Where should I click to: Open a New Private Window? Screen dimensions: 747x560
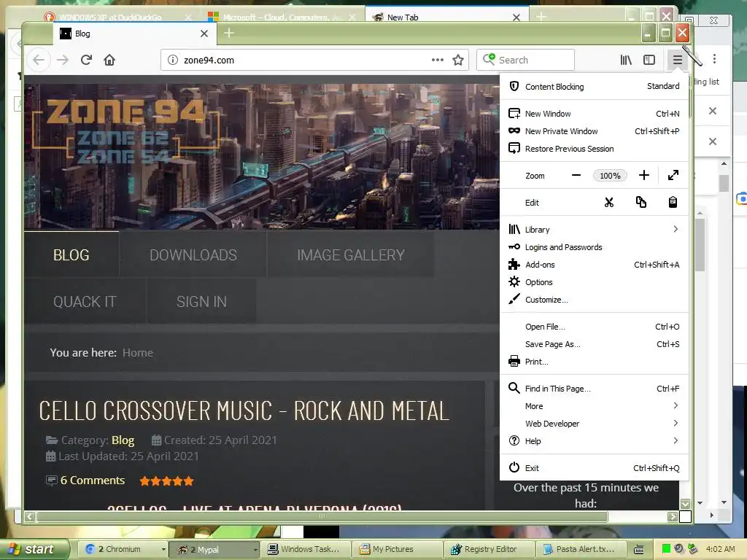click(594, 131)
